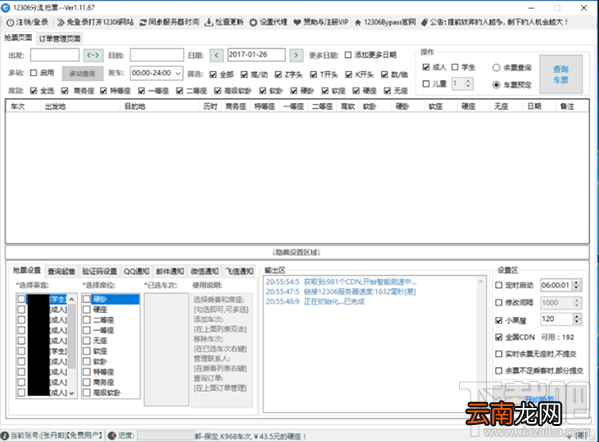Select 高级软卧 row in seat list
Viewport: 599px width, 442px height.
click(x=111, y=393)
